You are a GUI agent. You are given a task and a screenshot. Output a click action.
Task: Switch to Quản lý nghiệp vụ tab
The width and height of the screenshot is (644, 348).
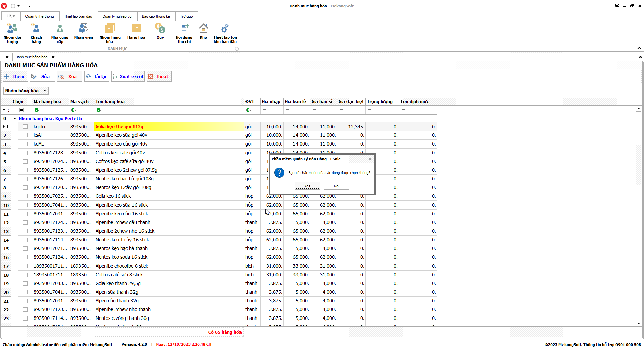[x=117, y=16]
